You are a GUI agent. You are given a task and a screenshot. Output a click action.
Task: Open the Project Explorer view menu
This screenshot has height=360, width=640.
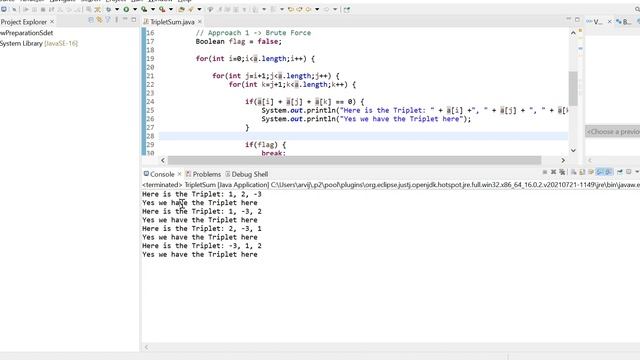[116, 20]
